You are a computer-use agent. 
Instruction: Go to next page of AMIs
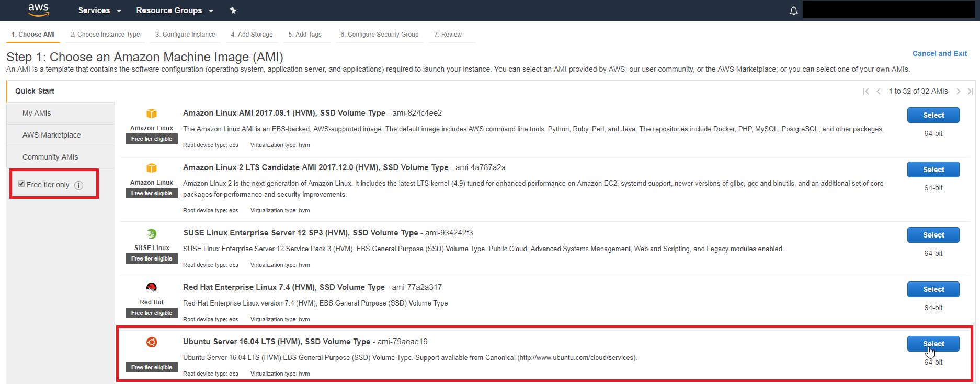click(x=958, y=91)
